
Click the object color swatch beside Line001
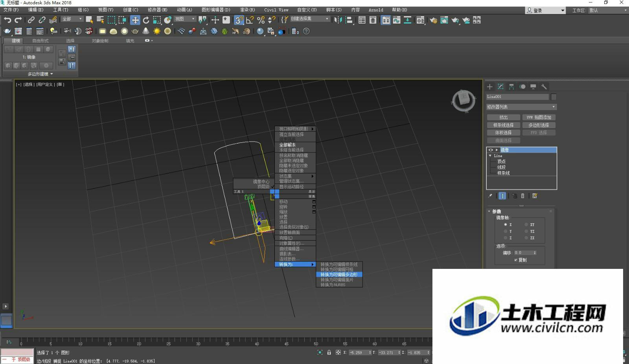coord(554,97)
